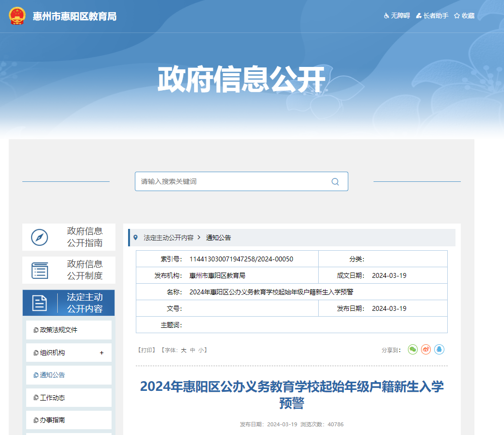Screen dimensions: 504x435
Task: Click the document icon for 法定主动公开内容
Action: pyautogui.click(x=40, y=303)
